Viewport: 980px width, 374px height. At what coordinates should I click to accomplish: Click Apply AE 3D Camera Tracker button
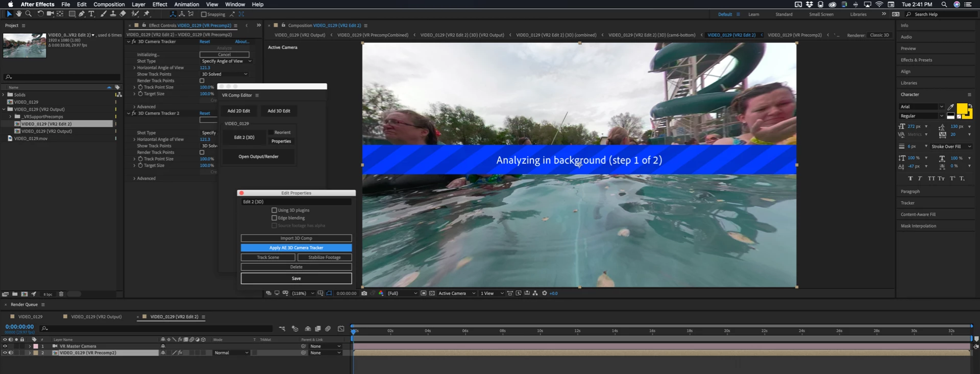(x=296, y=248)
